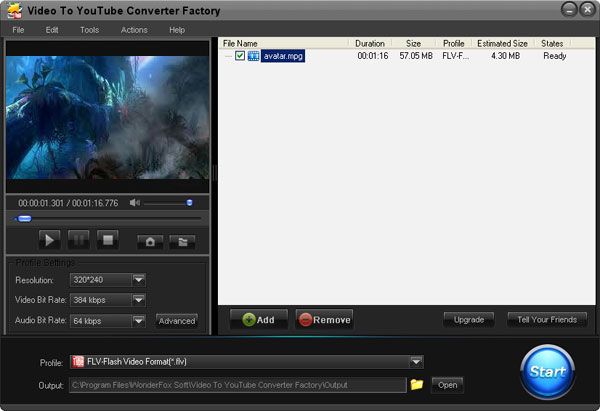This screenshot has width=600, height=411.
Task: Open the snapshot folder icon
Action: (181, 241)
